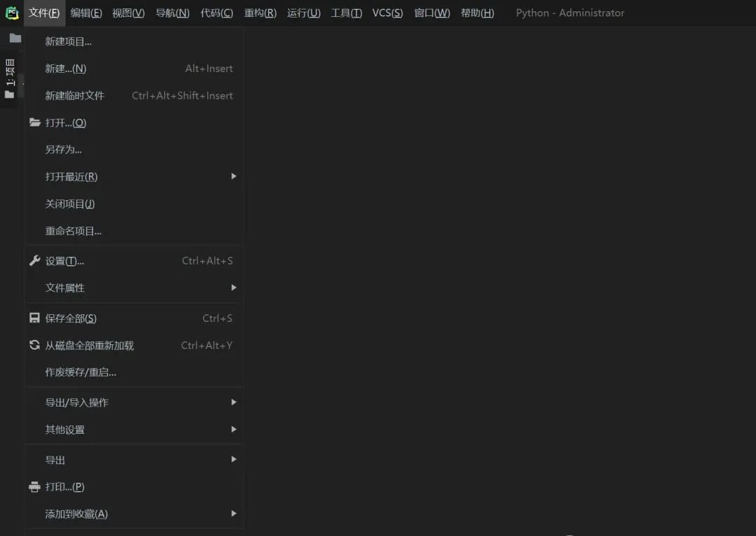This screenshot has width=756, height=536.
Task: Open the 帮助(H) menu
Action: (477, 13)
